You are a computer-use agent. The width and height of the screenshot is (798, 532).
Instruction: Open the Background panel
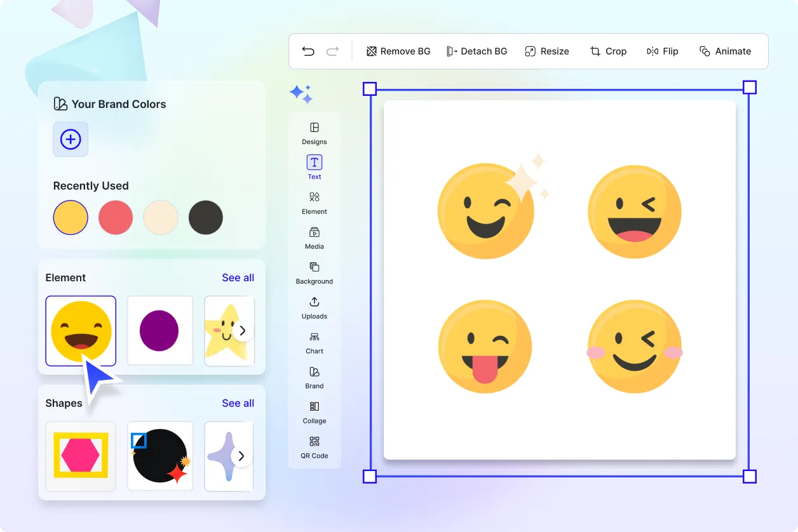pos(314,273)
